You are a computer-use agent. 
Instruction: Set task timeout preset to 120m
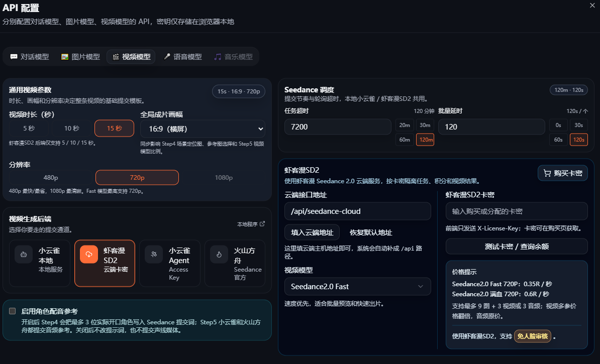(x=425, y=140)
